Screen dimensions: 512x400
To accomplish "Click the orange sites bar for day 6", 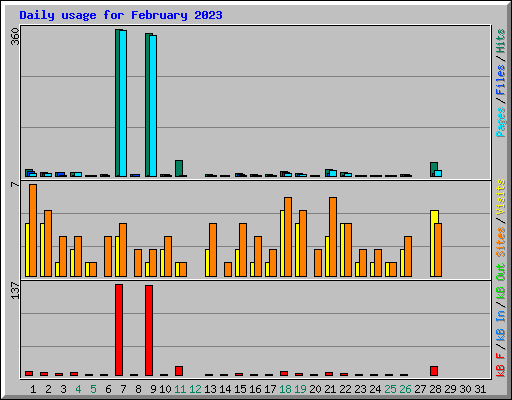I will [x=108, y=256].
